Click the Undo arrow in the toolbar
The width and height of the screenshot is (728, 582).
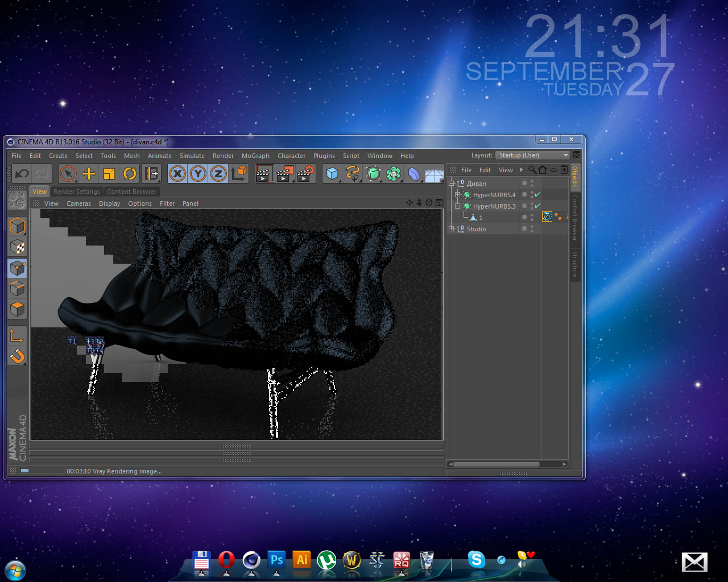(x=22, y=173)
